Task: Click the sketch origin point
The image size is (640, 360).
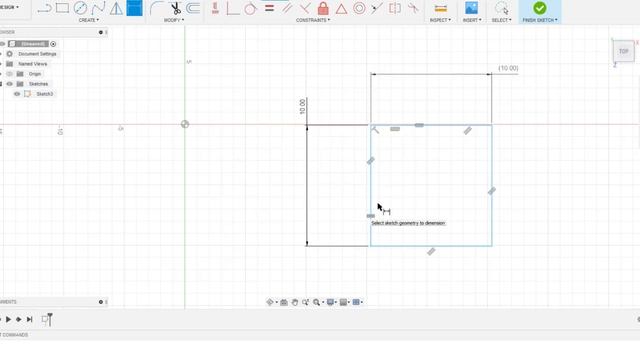Action: pyautogui.click(x=185, y=124)
